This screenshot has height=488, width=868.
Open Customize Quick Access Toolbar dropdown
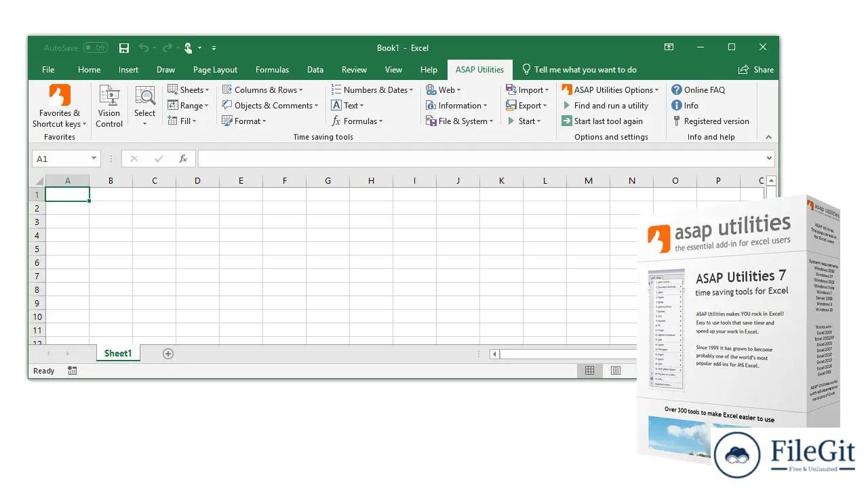coord(214,48)
